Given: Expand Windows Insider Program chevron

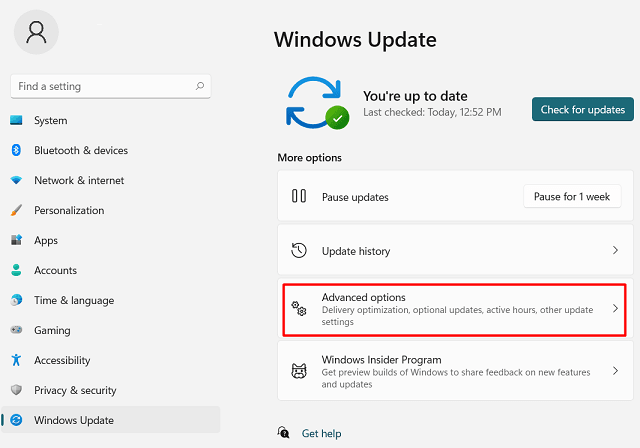Looking at the screenshot, I should coord(615,370).
